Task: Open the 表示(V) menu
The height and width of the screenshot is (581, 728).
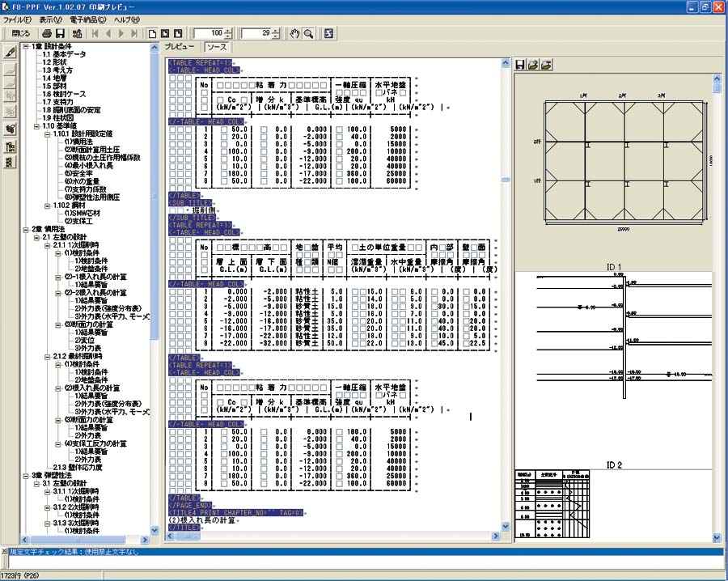Action: point(50,20)
